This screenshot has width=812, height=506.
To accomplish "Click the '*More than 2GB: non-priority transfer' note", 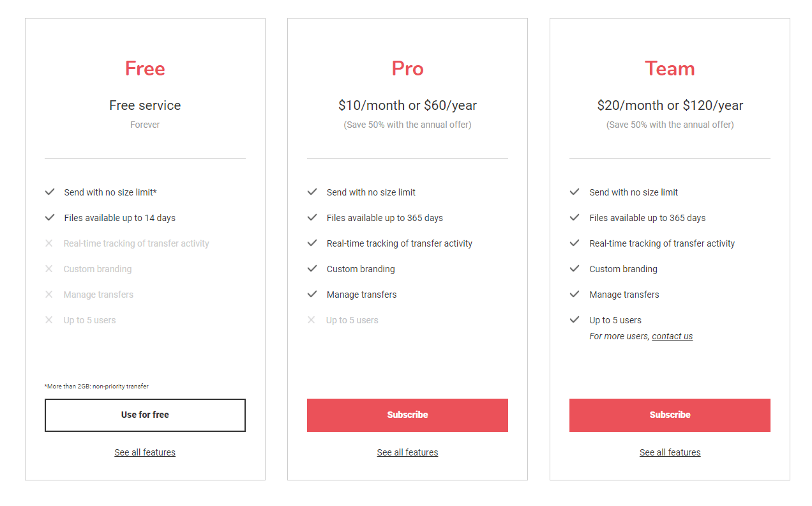I will (x=96, y=386).
